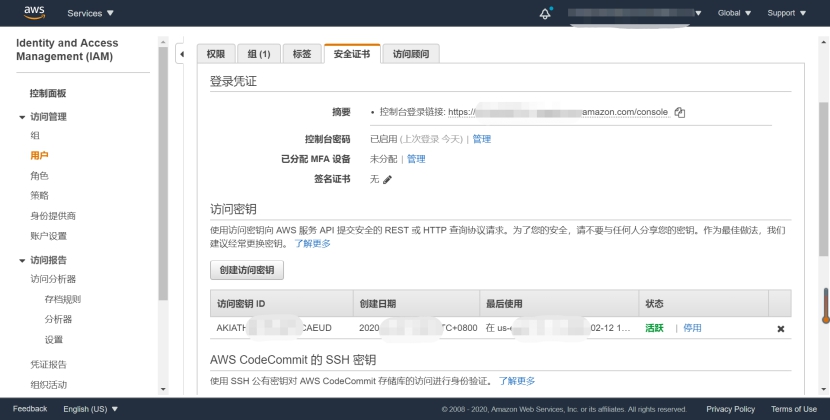The image size is (830, 420).
Task: Click the sidebar scrollbar down arrow
Action: 163,389
